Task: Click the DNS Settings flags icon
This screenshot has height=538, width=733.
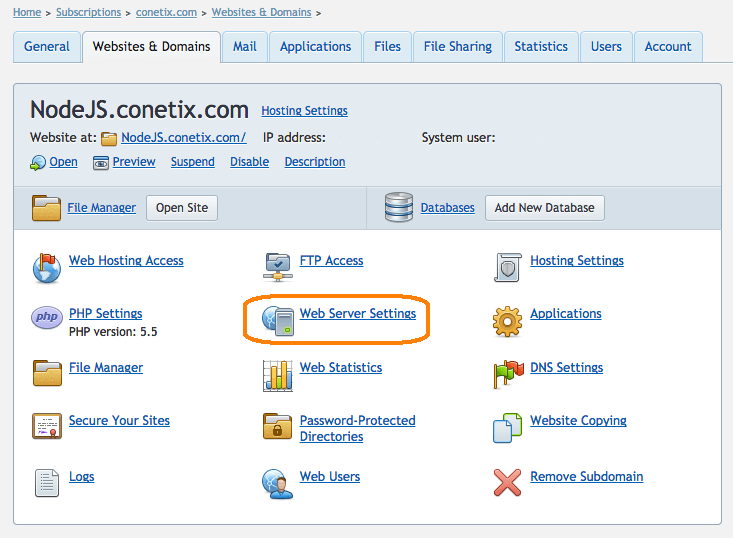Action: 508,374
